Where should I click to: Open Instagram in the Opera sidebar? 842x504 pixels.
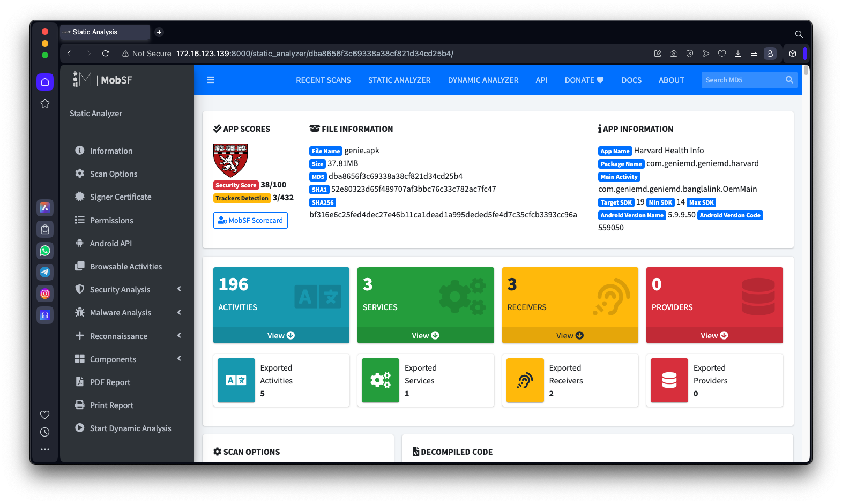pyautogui.click(x=45, y=294)
